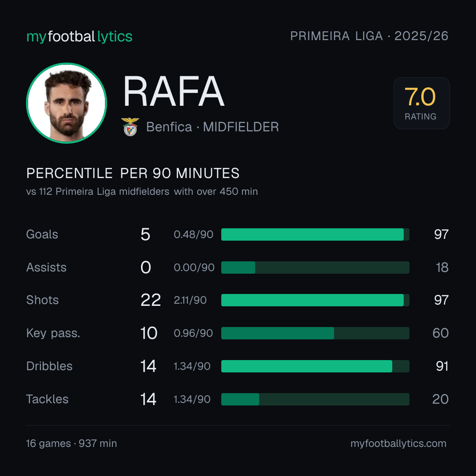
Task: Click the Goals percentile value 97
Action: 441,234
